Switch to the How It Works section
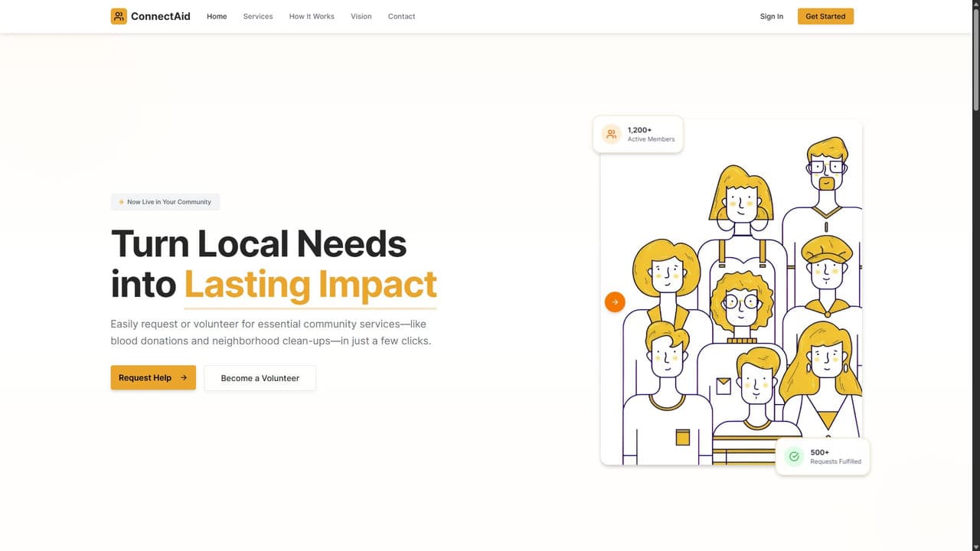The height and width of the screenshot is (551, 980). (x=312, y=16)
